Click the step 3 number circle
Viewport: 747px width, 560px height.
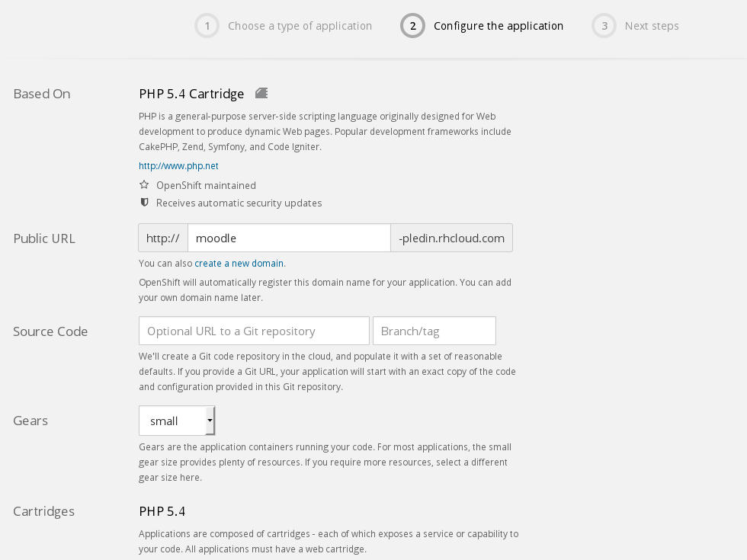[604, 26]
